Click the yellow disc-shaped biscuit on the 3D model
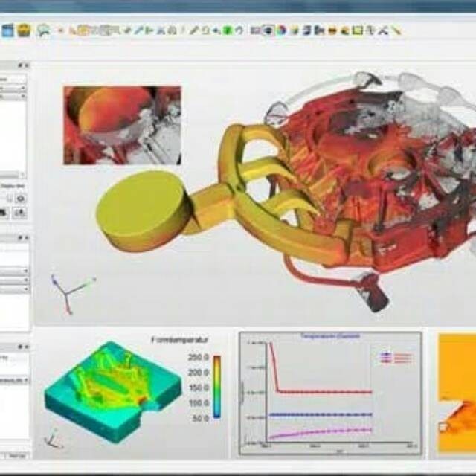476x476 pixels. click(x=143, y=210)
